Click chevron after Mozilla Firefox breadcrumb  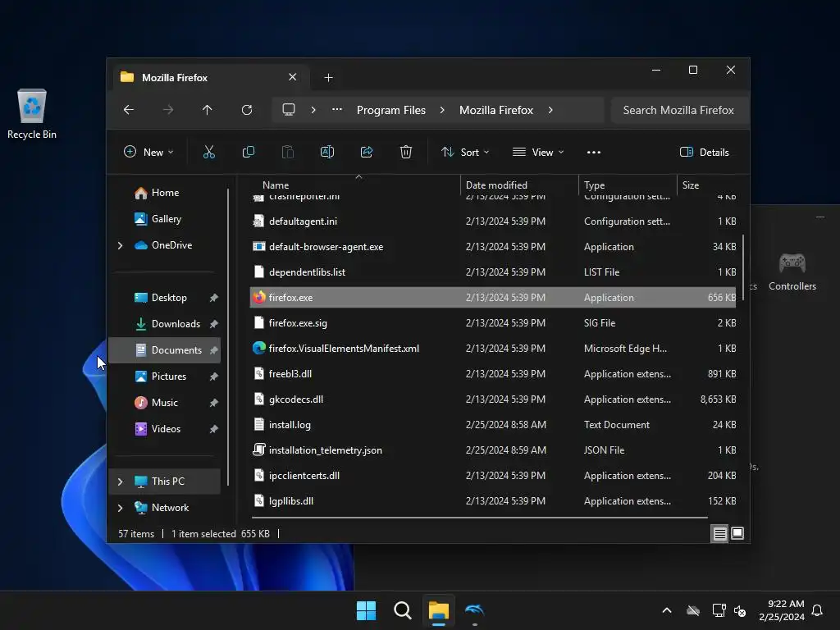550,110
